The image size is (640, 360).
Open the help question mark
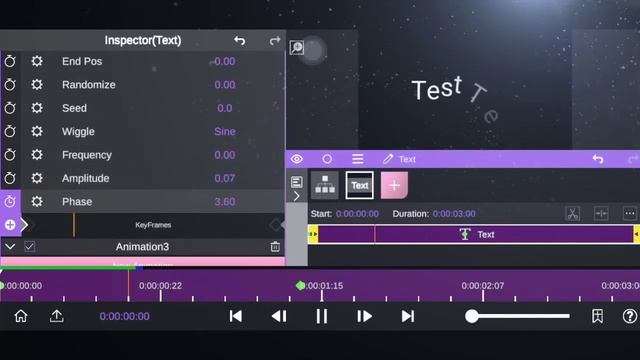[630, 316]
